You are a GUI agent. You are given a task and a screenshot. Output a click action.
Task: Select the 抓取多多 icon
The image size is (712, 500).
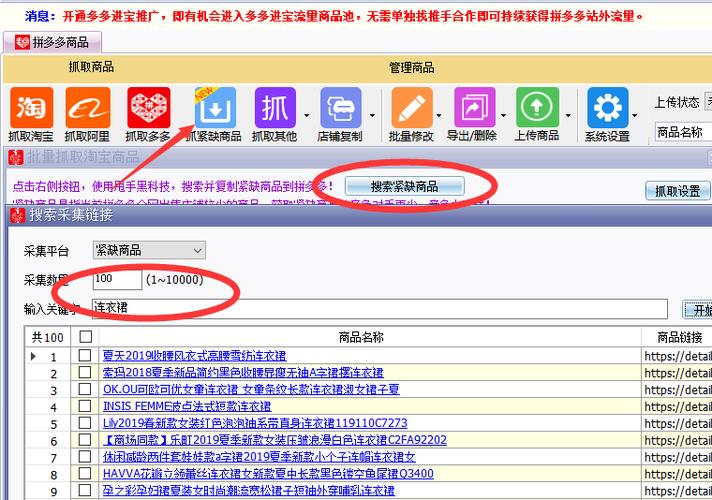[x=148, y=108]
